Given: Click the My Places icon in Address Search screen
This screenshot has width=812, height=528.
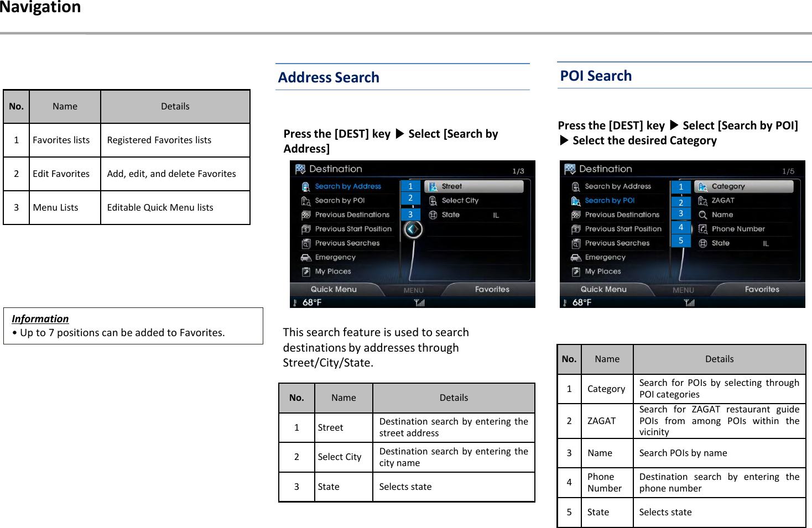Looking at the screenshot, I should [x=306, y=271].
